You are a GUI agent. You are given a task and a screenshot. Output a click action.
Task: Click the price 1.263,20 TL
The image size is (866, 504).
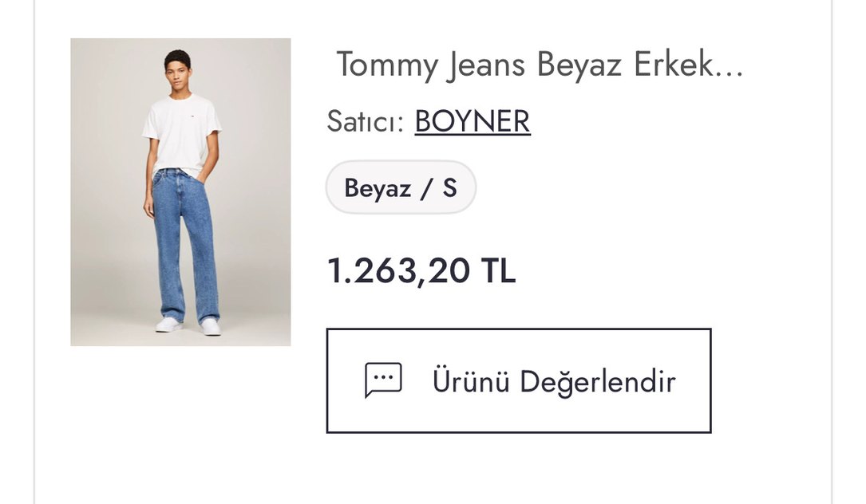(421, 273)
